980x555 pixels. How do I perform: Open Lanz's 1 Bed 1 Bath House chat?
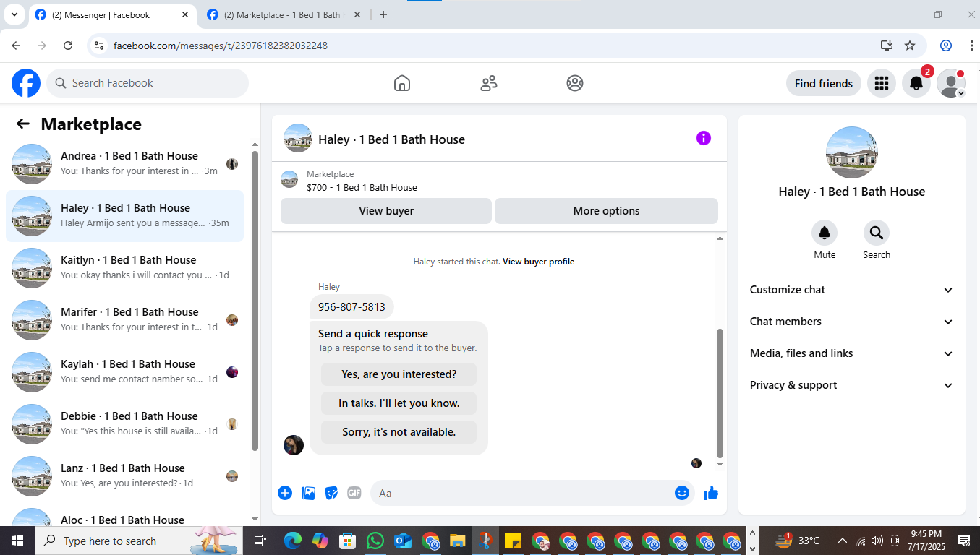pos(124,476)
